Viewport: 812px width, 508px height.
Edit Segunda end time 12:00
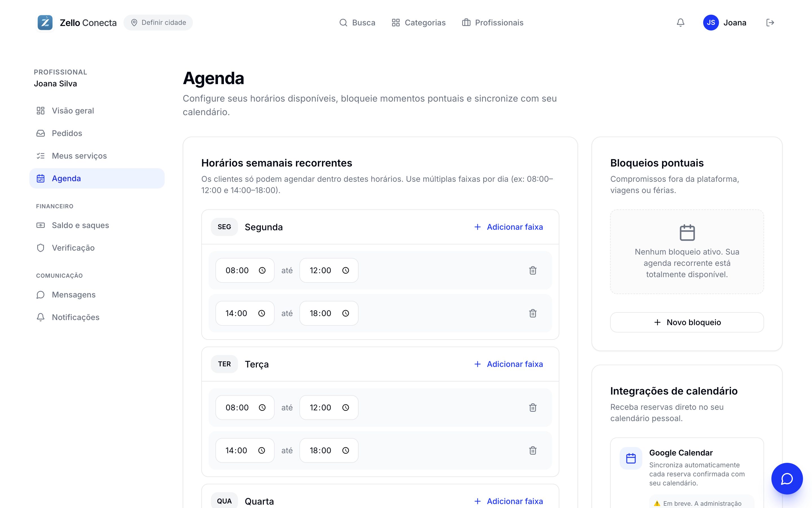329,270
